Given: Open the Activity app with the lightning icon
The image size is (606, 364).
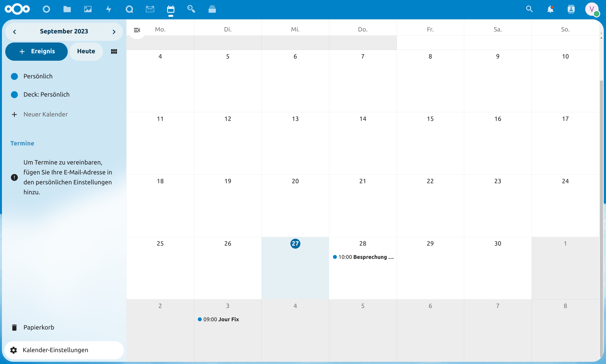Looking at the screenshot, I should coord(109,9).
